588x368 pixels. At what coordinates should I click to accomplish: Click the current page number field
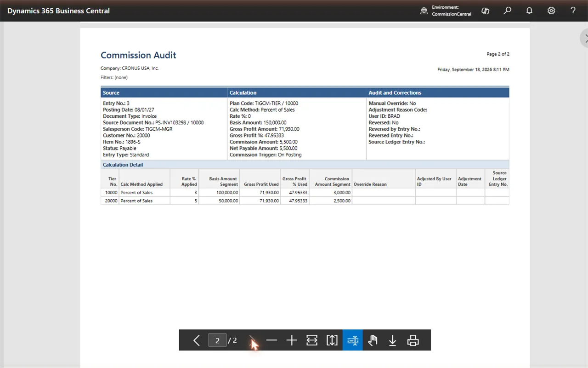[x=217, y=340]
